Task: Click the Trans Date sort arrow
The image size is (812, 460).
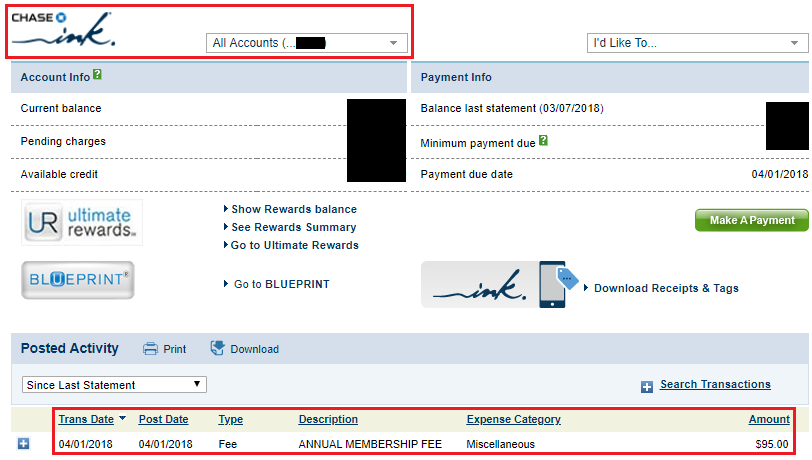Action: point(122,418)
